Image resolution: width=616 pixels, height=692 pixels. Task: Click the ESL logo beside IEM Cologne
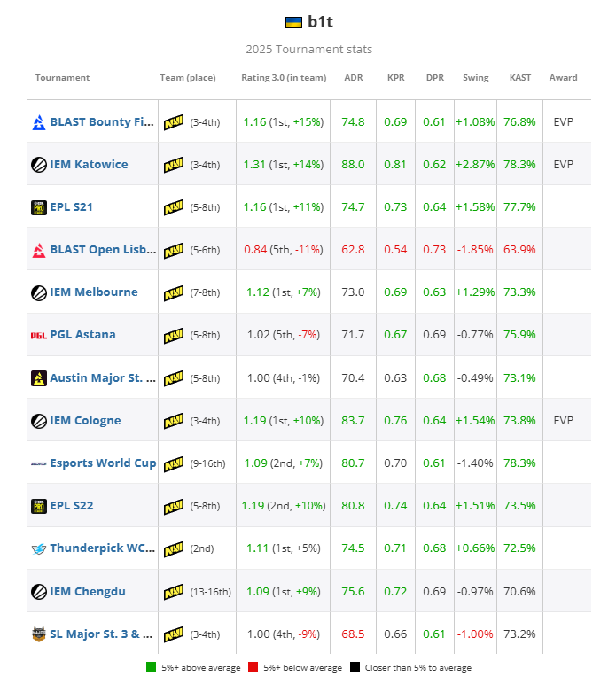[x=39, y=421]
